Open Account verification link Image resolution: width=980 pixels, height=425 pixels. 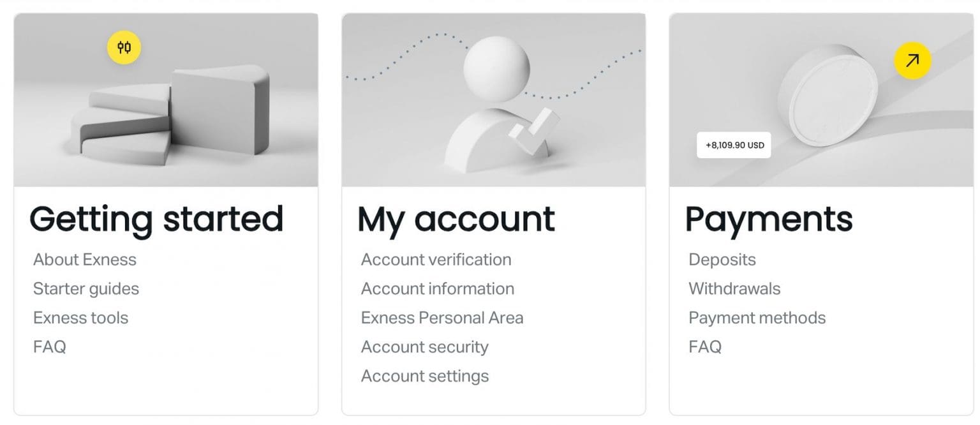436,260
